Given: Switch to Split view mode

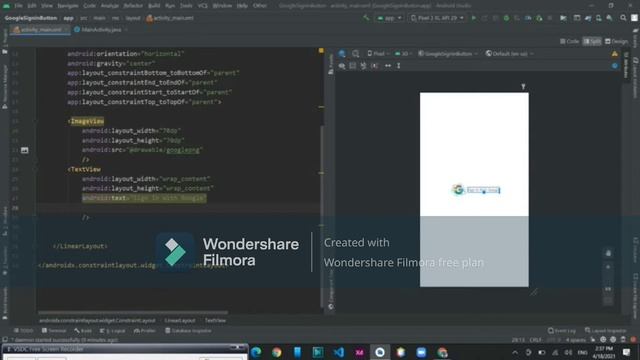Looking at the screenshot, I should [x=592, y=41].
